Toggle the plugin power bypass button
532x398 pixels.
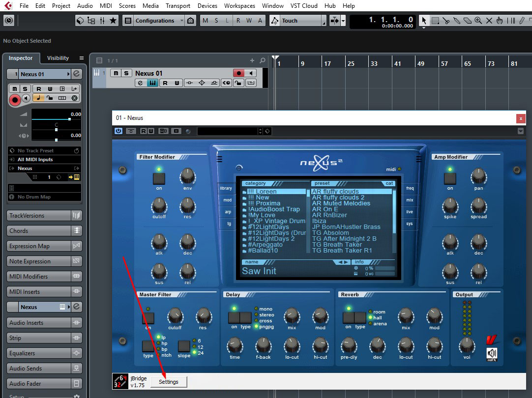[118, 131]
